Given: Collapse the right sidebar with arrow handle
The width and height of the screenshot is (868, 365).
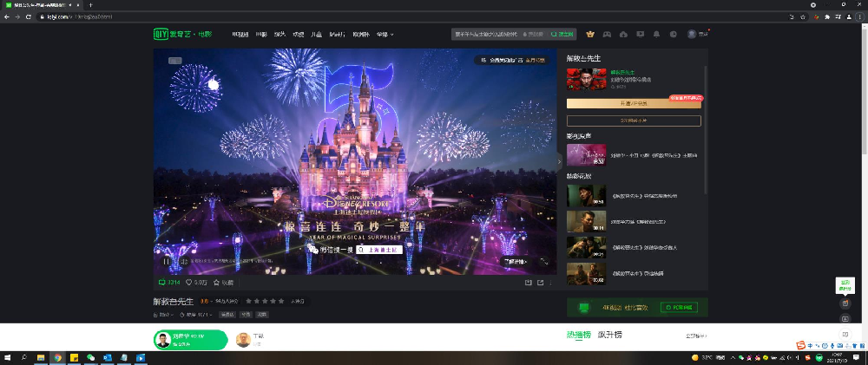Looking at the screenshot, I should (x=560, y=161).
